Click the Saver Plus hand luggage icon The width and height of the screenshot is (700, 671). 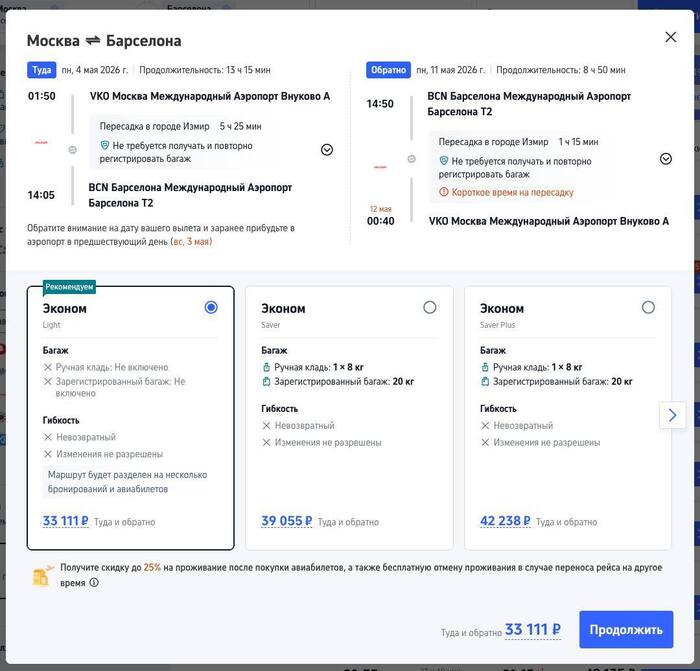485,367
